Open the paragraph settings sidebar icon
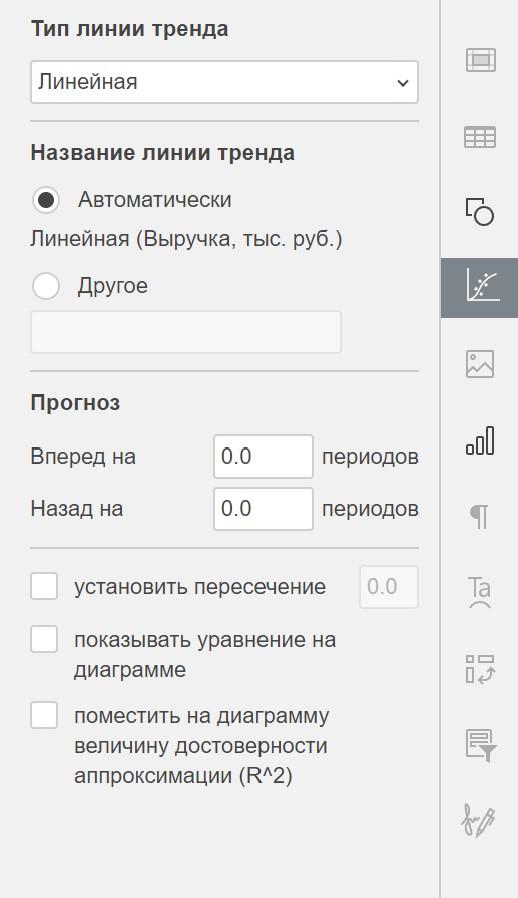The width and height of the screenshot is (518, 898). click(x=480, y=517)
